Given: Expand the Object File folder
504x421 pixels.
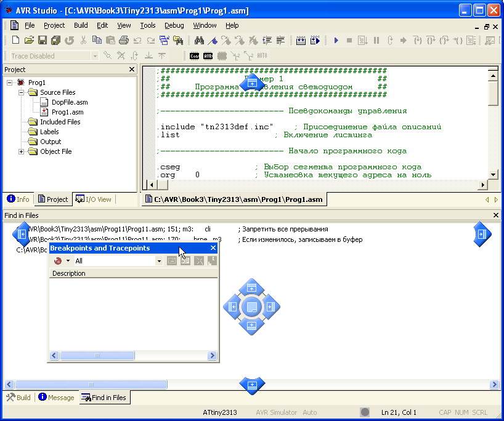Looking at the screenshot, I should click(21, 151).
